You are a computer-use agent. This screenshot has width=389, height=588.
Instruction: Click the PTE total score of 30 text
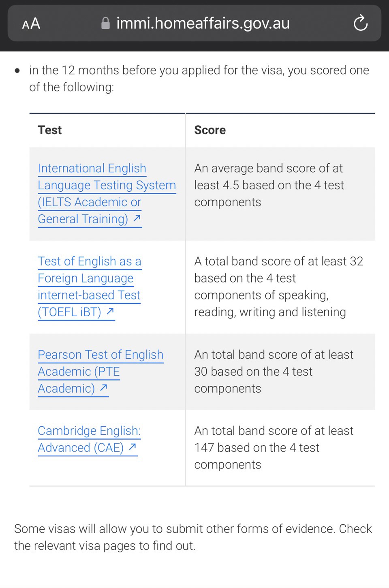click(x=274, y=371)
